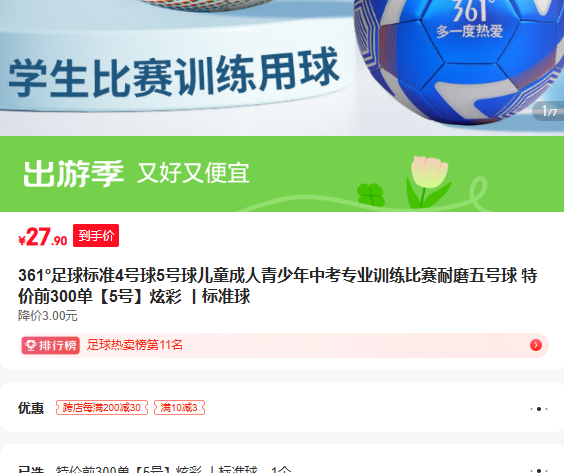Viewport: 564px width, 473px height.
Task: Expand coupon details via 优惠 row dots
Action: [538, 409]
